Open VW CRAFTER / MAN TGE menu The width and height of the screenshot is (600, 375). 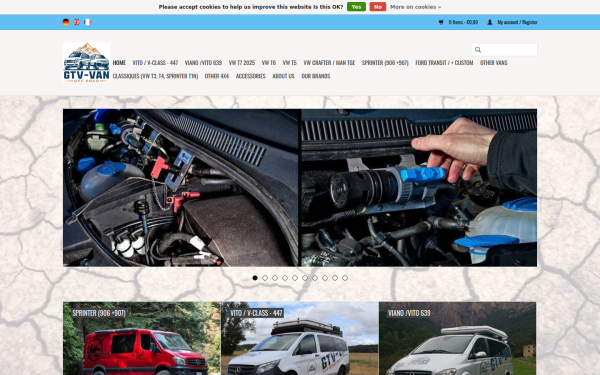[x=329, y=63]
